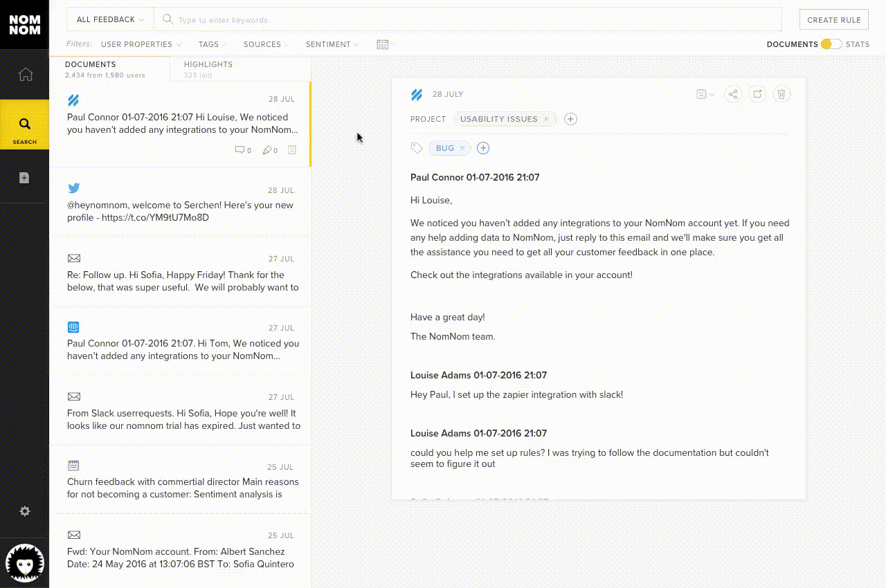The image size is (886, 588).
Task: Remove the Usability Issues project chip
Action: pyautogui.click(x=546, y=119)
